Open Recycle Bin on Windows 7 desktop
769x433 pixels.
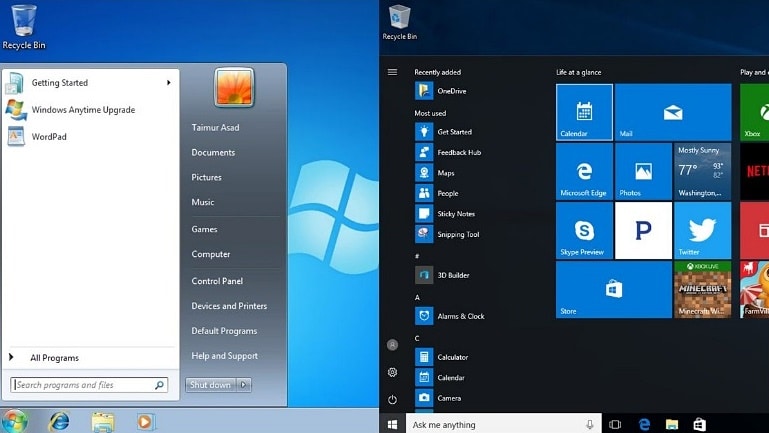coord(24,27)
